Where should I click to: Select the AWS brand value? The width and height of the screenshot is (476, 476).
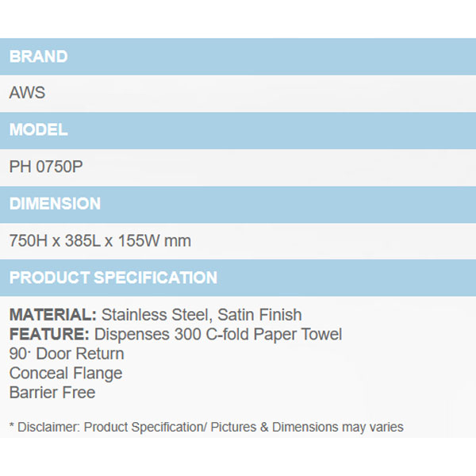point(27,93)
